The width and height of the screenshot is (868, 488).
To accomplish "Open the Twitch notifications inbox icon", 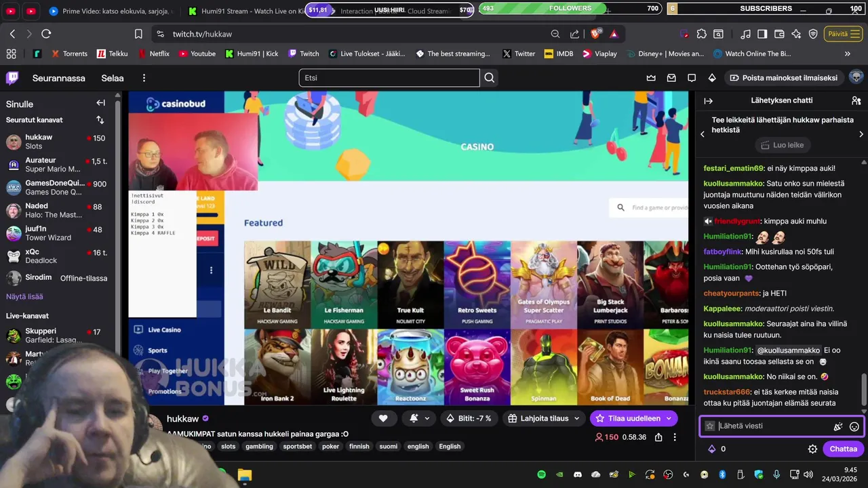I will click(671, 78).
